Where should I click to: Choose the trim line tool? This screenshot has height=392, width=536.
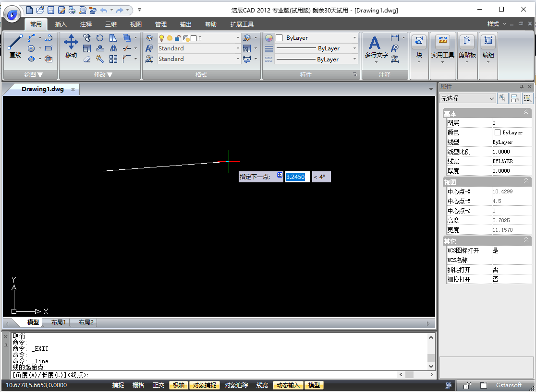(x=127, y=48)
